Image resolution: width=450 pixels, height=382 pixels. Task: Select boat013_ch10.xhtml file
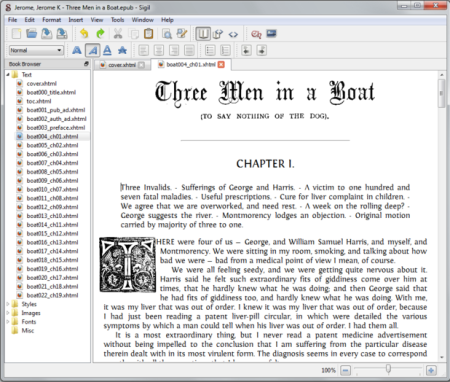click(52, 216)
